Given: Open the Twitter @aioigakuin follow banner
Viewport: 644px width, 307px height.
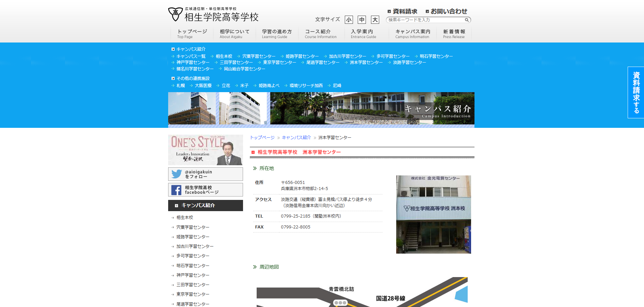Looking at the screenshot, I should coord(205,174).
